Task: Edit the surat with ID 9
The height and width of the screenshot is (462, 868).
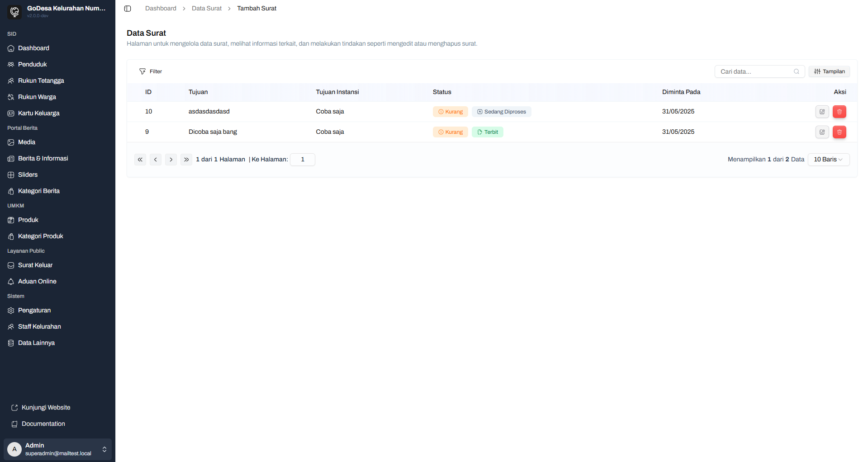Action: pos(822,132)
